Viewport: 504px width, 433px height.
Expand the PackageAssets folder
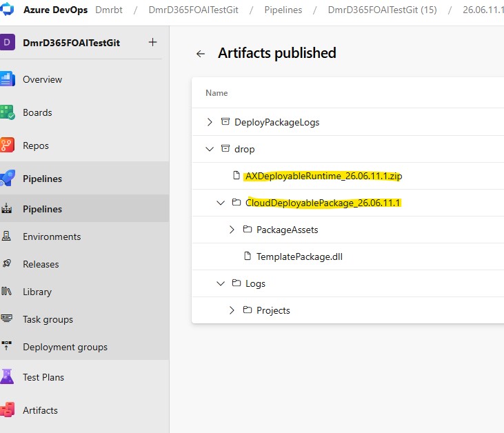tap(232, 230)
